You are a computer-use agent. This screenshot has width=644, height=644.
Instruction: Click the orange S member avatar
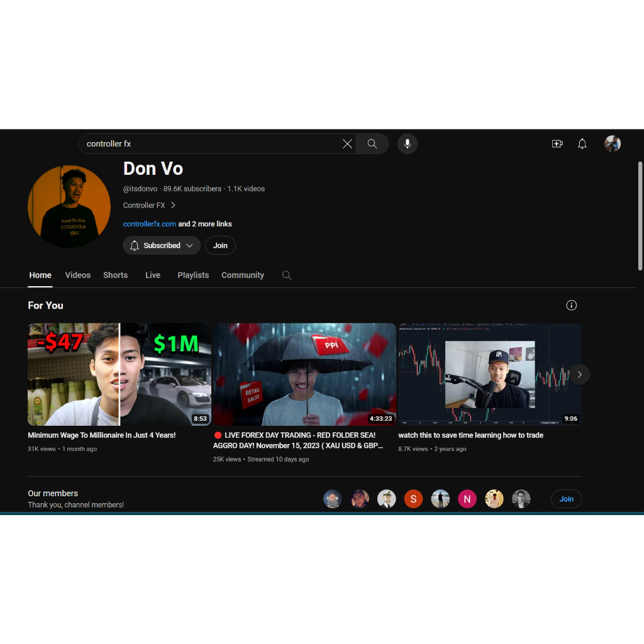[413, 499]
